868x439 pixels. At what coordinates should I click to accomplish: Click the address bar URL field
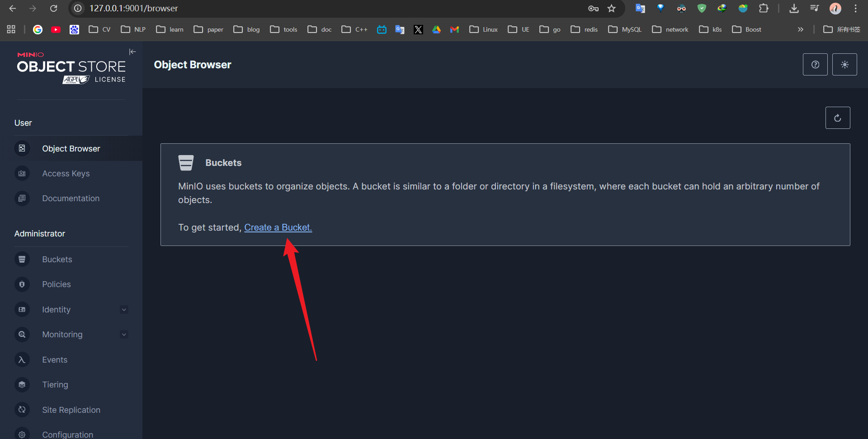point(335,8)
